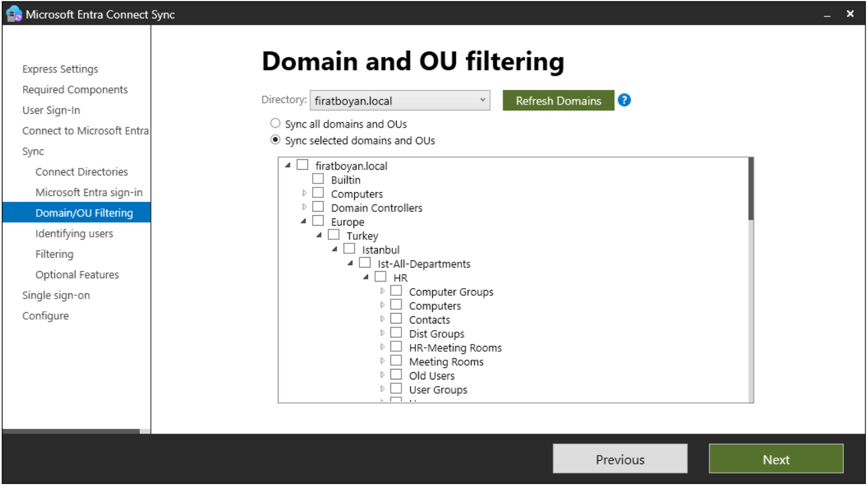
Task: Check the HR OU checkbox
Action: 380,277
